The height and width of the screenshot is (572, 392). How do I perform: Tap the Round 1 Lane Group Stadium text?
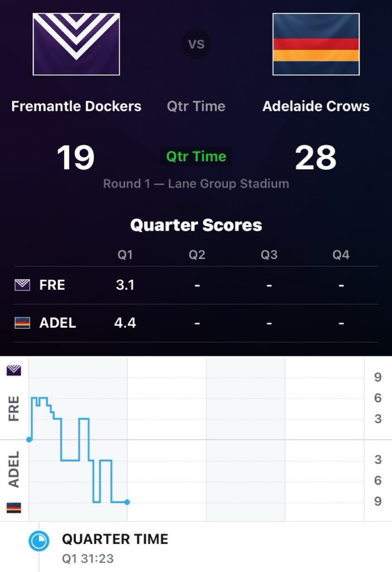196,184
